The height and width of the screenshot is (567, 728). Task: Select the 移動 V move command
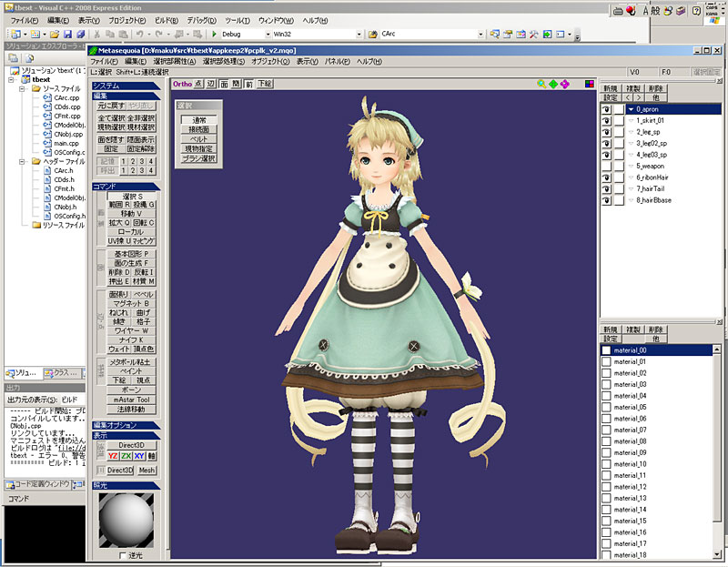[x=131, y=214]
